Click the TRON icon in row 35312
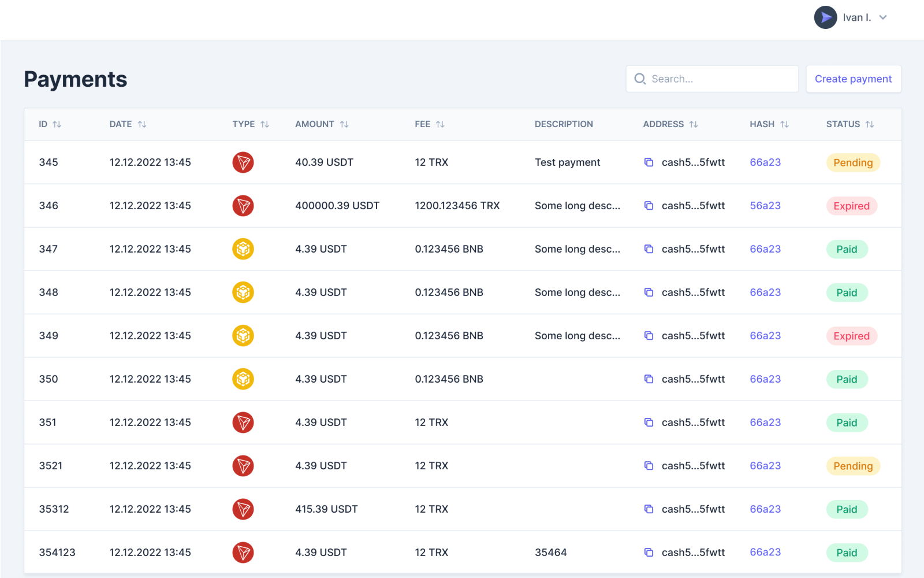Image resolution: width=924 pixels, height=578 pixels. 243,509
